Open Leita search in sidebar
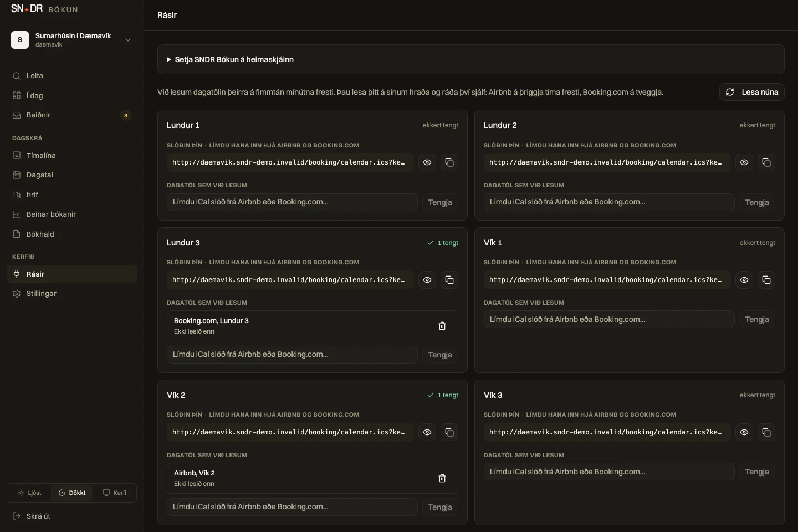This screenshot has width=798, height=532. pyautogui.click(x=72, y=76)
